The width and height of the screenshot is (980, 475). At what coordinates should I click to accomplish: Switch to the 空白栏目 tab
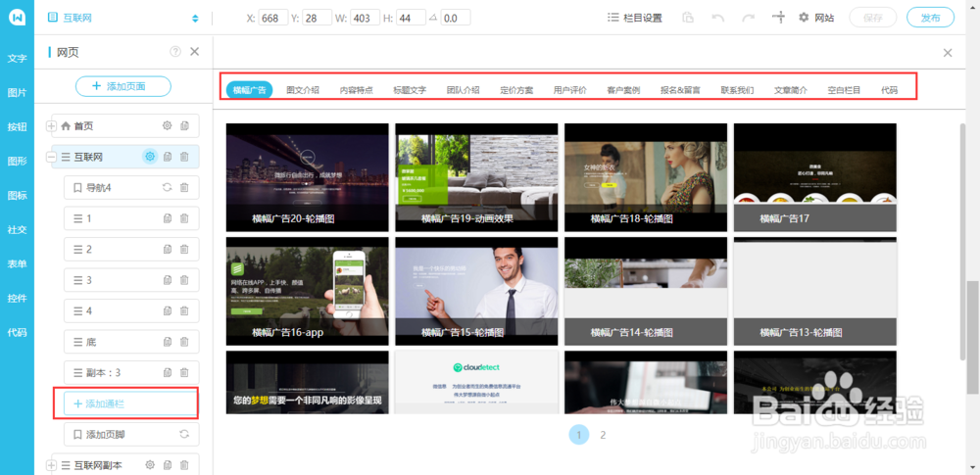tap(845, 90)
